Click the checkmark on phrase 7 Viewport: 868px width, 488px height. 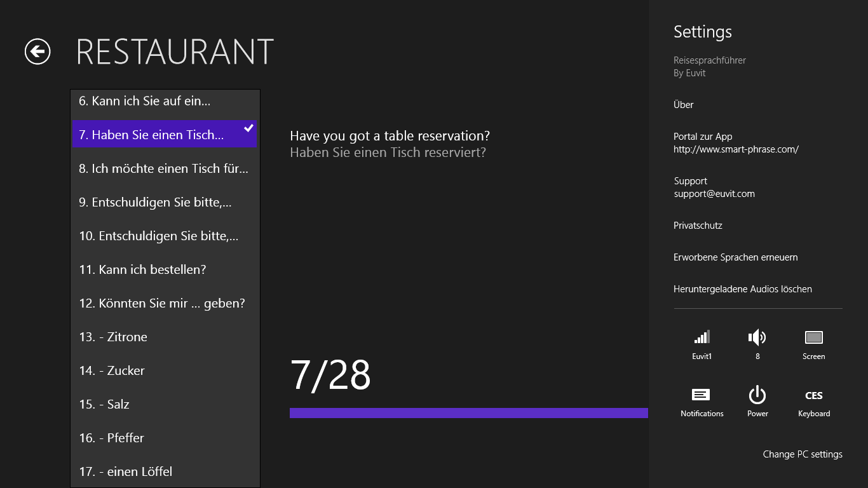click(x=249, y=128)
